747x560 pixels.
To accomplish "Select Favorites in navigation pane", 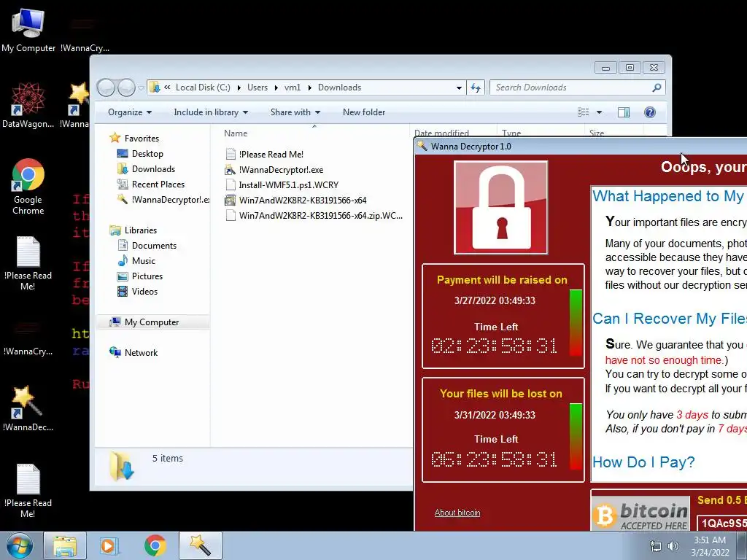I will (x=142, y=139).
